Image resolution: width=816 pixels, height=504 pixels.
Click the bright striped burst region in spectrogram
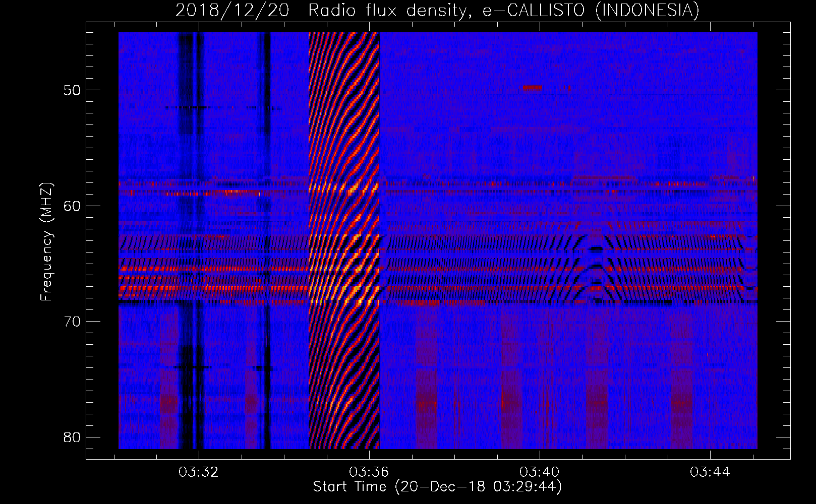[x=344, y=240]
